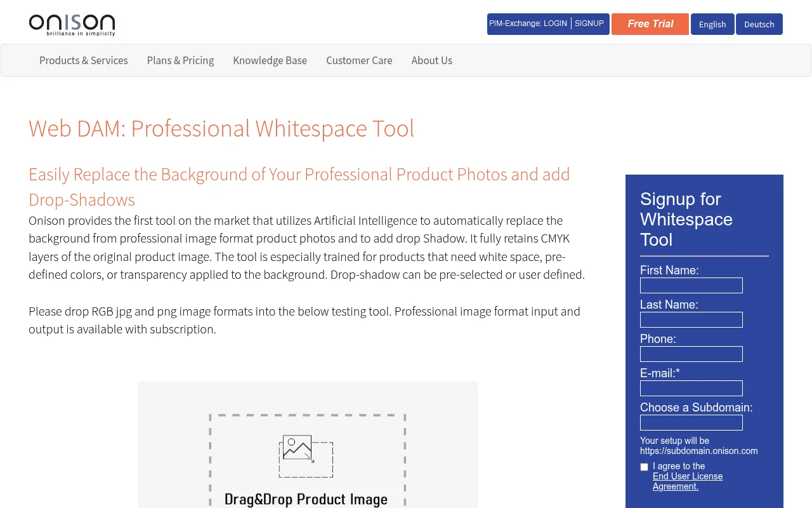Focus the First Name field

click(691, 285)
